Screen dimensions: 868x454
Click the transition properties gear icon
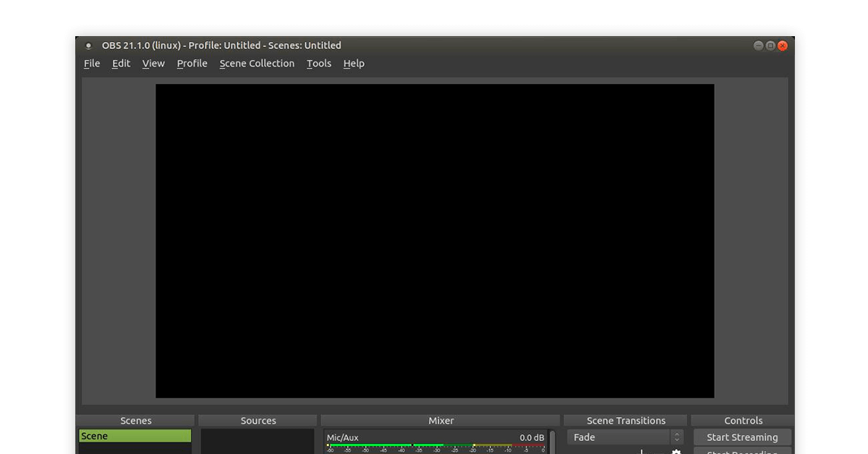pyautogui.click(x=676, y=452)
